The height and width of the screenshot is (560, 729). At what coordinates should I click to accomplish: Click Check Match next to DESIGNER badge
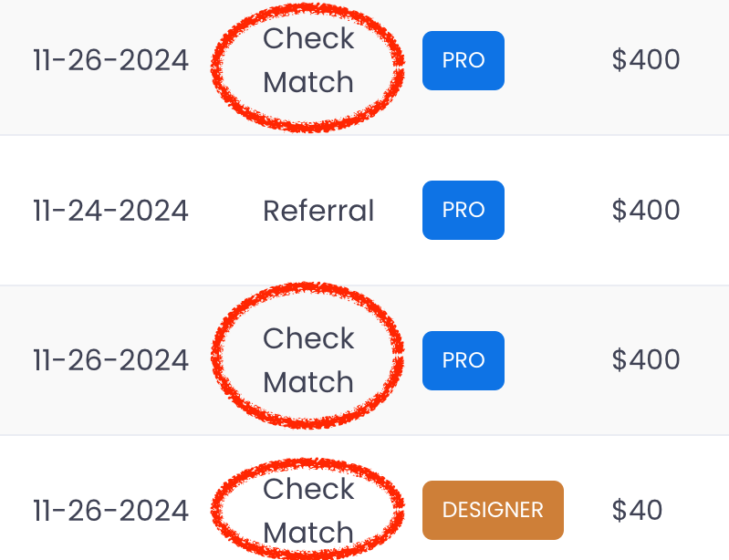pyautogui.click(x=308, y=510)
